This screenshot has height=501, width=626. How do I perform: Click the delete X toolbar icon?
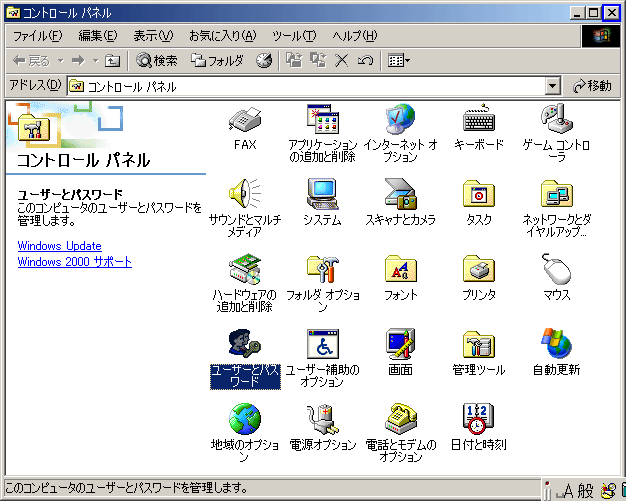pyautogui.click(x=341, y=61)
